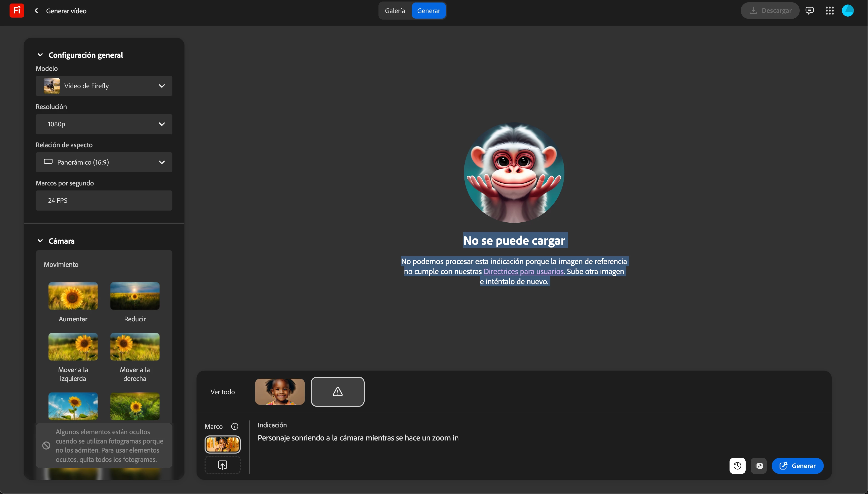This screenshot has height=494, width=868.
Task: Click the Marco info icon
Action: tap(234, 426)
